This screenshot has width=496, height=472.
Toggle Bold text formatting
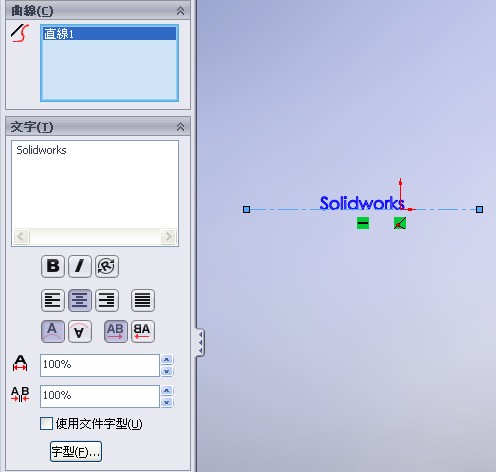53,266
